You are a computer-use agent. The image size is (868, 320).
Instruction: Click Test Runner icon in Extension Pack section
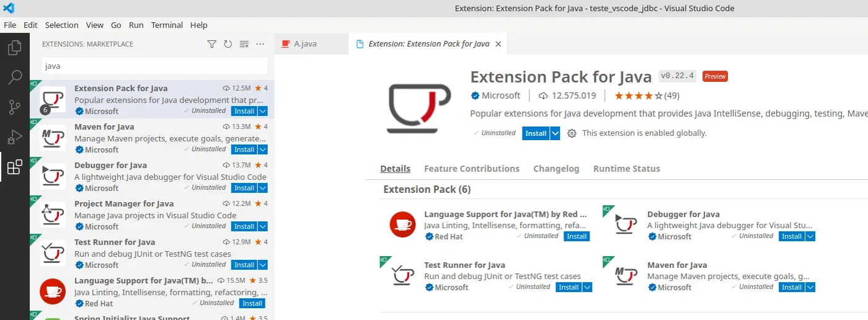tap(402, 275)
